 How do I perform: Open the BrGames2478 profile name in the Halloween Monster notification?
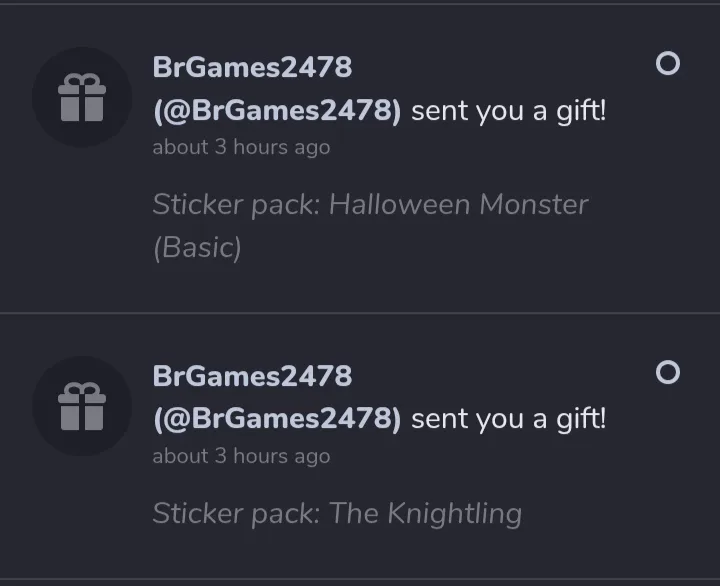(x=252, y=67)
